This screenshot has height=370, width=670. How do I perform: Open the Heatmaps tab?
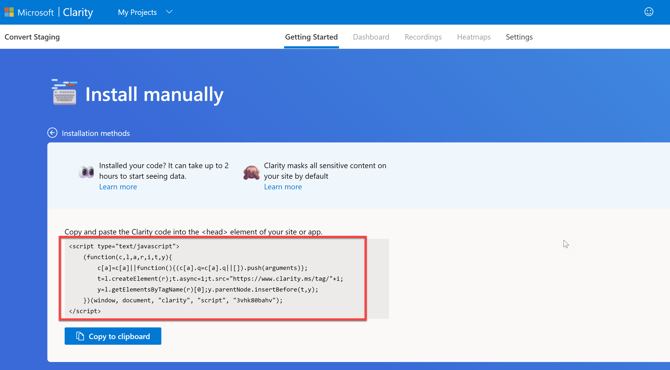pyautogui.click(x=474, y=37)
